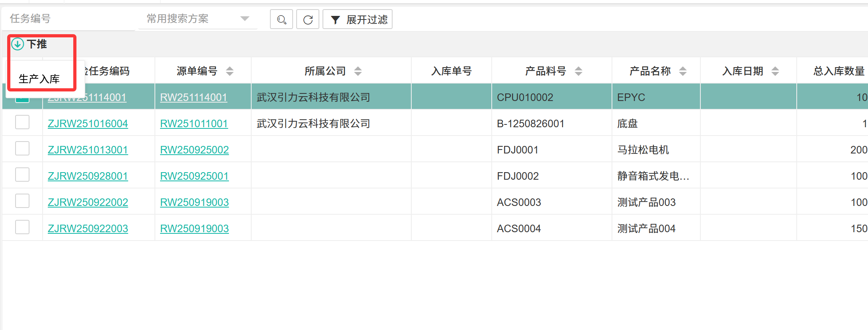Click the 入库单号 column header
The image size is (868, 330).
(452, 71)
